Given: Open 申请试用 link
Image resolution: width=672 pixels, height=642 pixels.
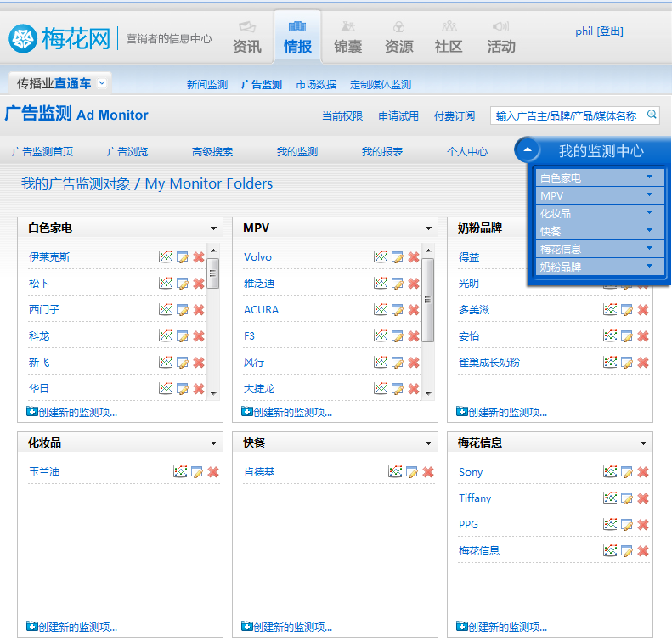Looking at the screenshot, I should click(x=398, y=116).
